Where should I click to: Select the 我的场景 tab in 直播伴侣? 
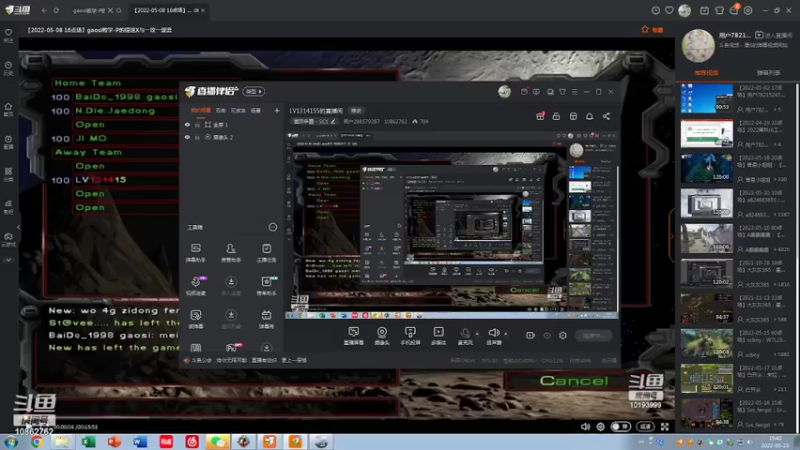201,110
